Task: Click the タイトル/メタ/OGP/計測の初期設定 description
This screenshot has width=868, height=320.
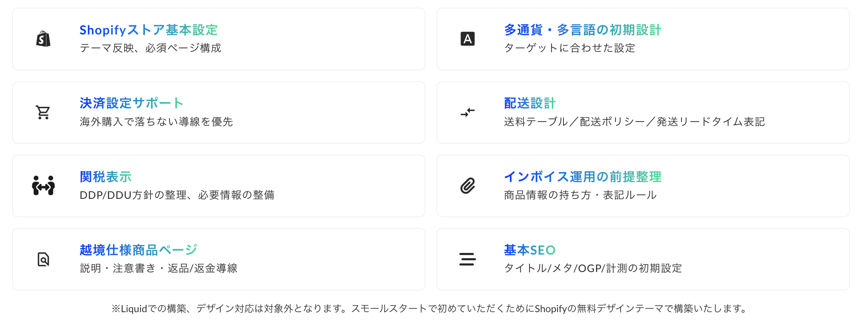Action: (x=593, y=269)
